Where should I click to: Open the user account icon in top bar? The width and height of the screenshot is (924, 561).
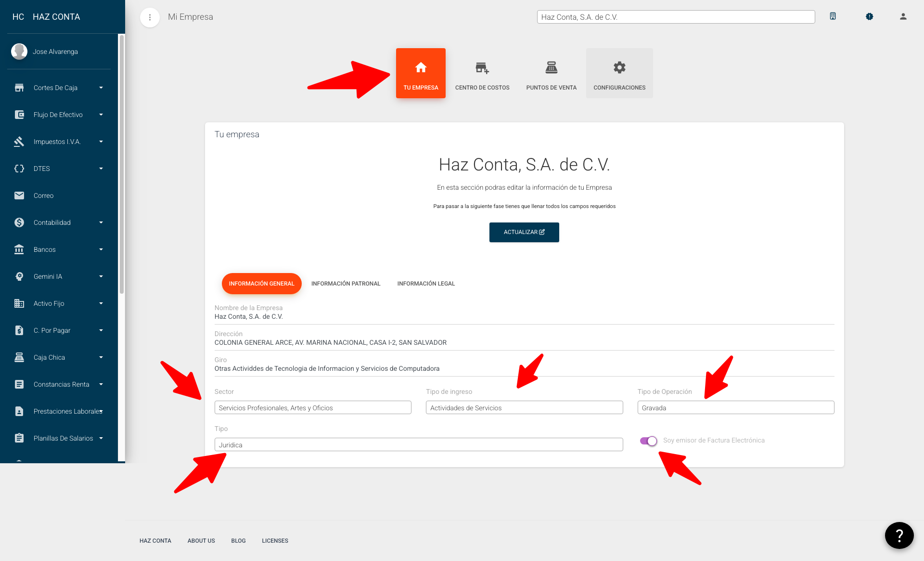[903, 16]
